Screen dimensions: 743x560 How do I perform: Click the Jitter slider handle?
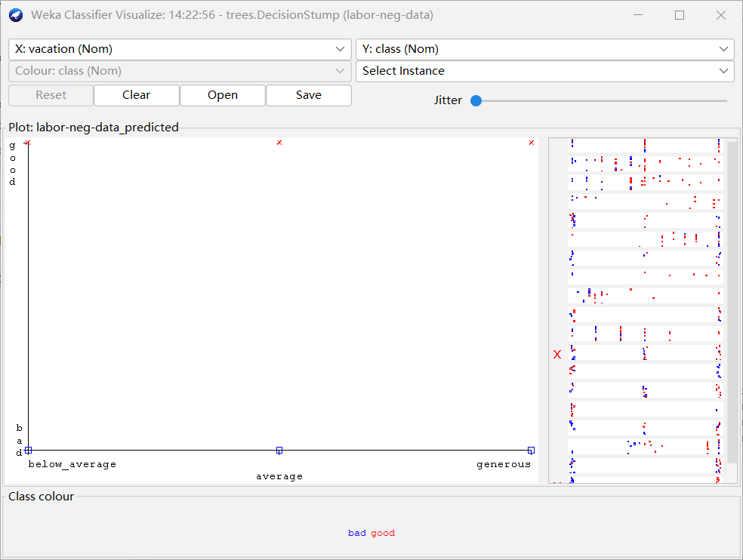(476, 100)
